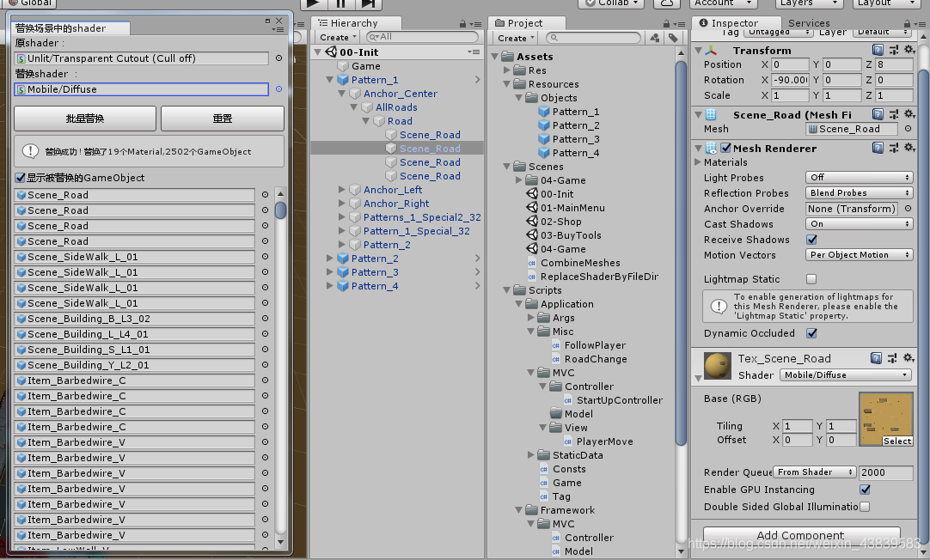Viewport: 930px width, 560px height.
Task: Select the 00-Init scene icon in Project
Action: click(x=532, y=194)
